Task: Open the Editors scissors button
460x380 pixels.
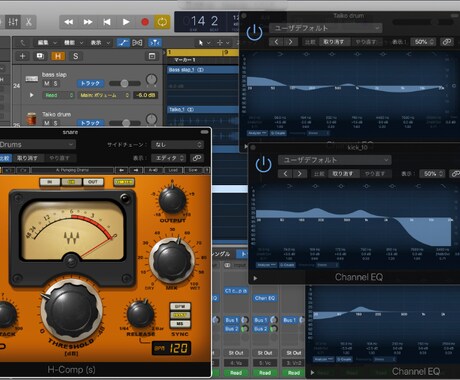Action: pyautogui.click(x=29, y=22)
